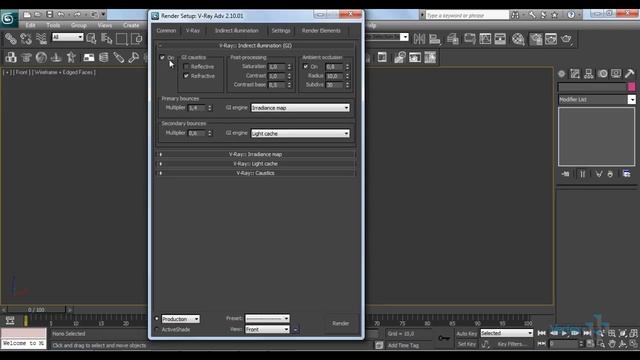Open the Tools menu
This screenshot has width=640, height=360.
coord(53,25)
